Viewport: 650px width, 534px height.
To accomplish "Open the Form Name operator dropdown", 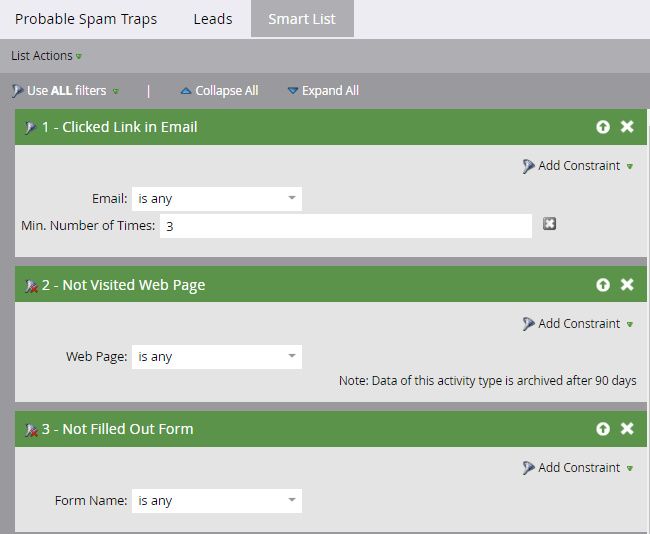I will 216,500.
